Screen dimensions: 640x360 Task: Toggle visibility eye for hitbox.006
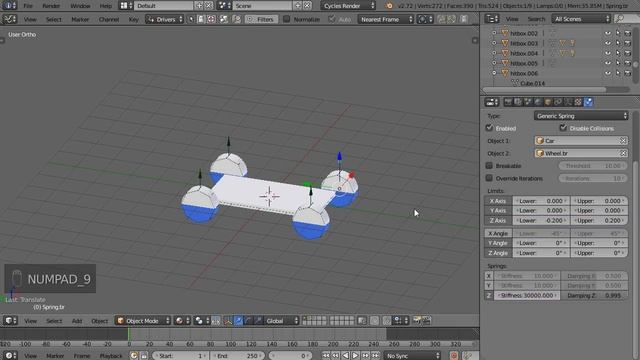coord(608,73)
